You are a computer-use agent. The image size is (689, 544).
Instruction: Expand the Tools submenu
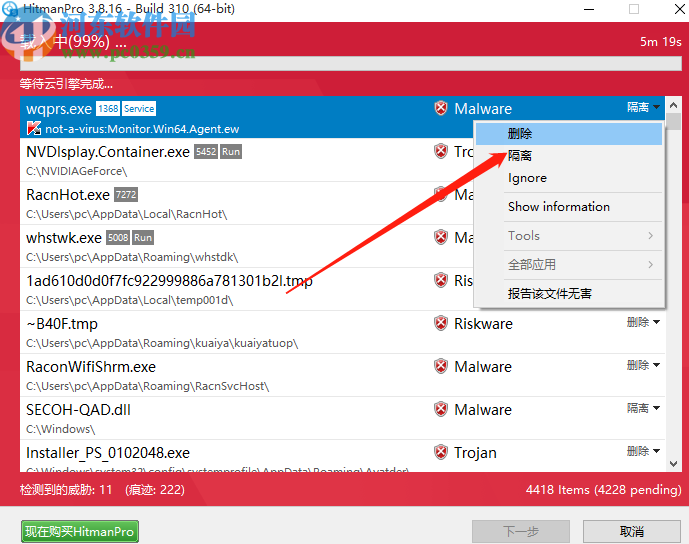coord(569,236)
